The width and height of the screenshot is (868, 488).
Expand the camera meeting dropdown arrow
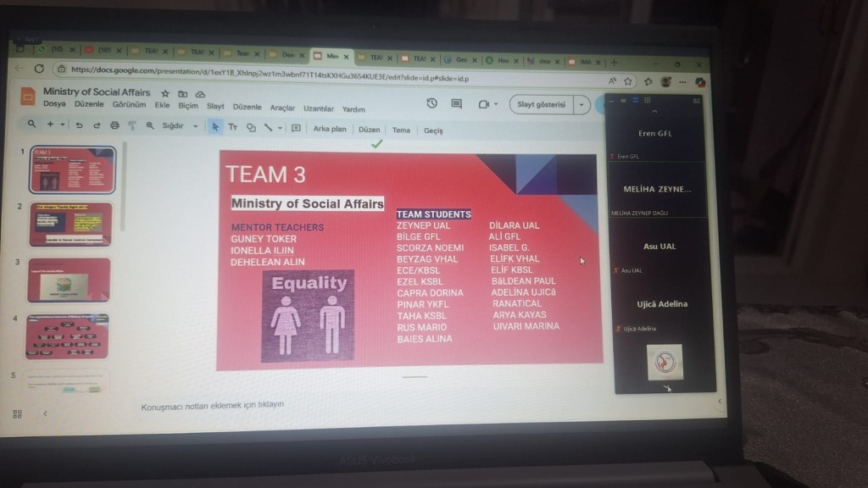pyautogui.click(x=496, y=104)
